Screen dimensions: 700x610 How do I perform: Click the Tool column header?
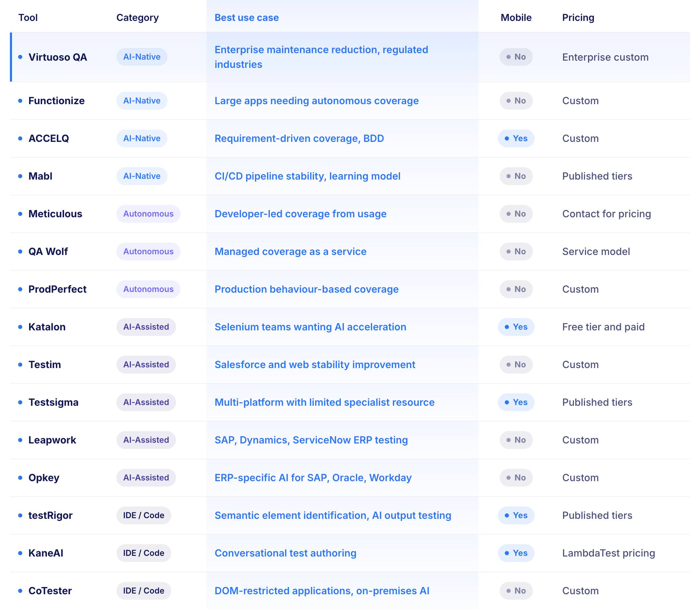tap(28, 17)
